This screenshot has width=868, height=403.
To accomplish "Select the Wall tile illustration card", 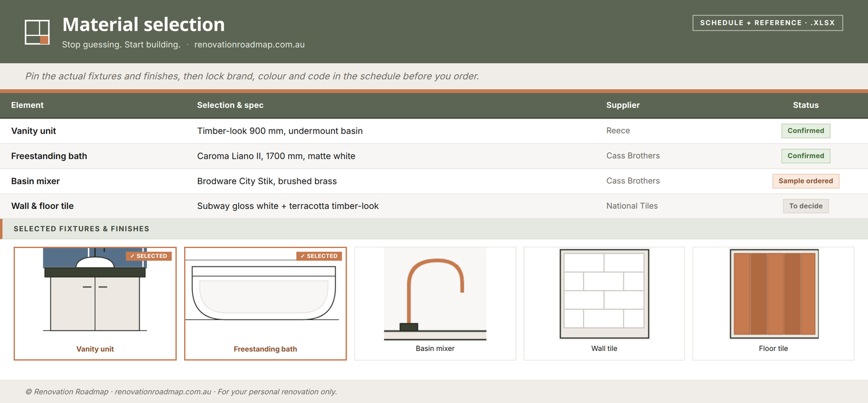I will click(604, 304).
